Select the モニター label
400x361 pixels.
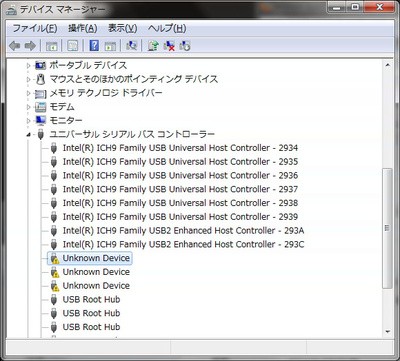(66, 120)
